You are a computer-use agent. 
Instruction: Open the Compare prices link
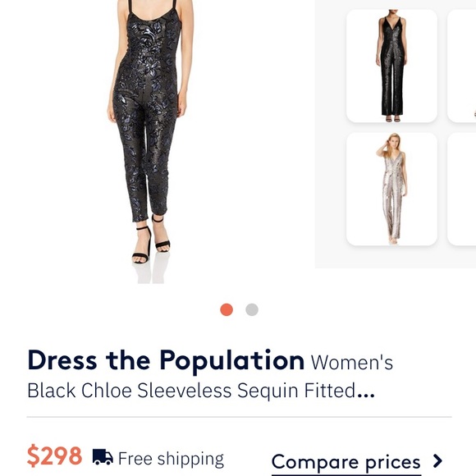click(x=346, y=462)
